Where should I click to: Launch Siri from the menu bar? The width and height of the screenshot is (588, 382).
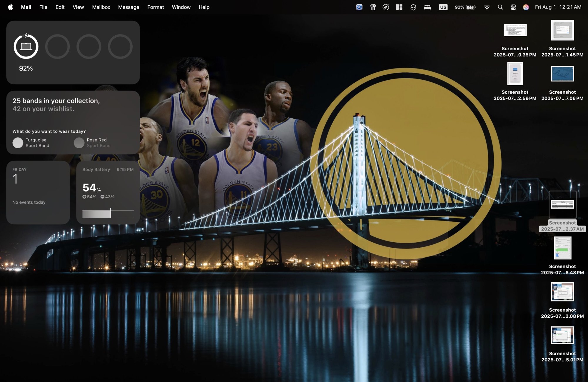[x=526, y=7]
